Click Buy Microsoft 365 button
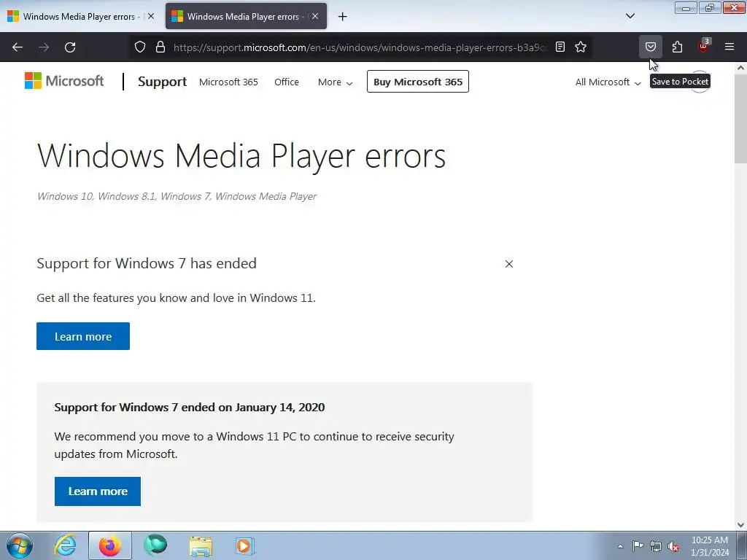The height and width of the screenshot is (560, 747). click(418, 82)
